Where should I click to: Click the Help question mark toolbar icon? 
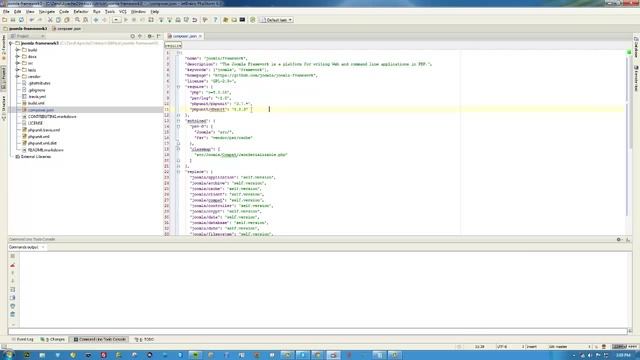pos(216,20)
